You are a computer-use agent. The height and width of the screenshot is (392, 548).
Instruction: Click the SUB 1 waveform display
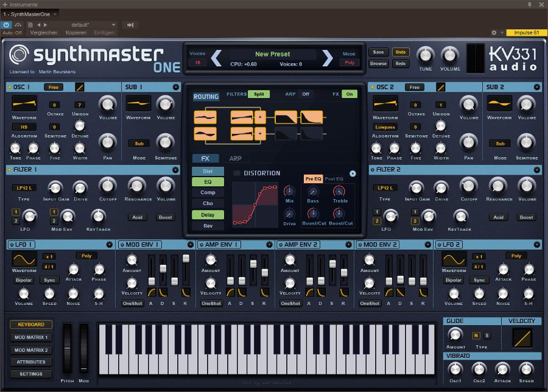click(x=138, y=103)
